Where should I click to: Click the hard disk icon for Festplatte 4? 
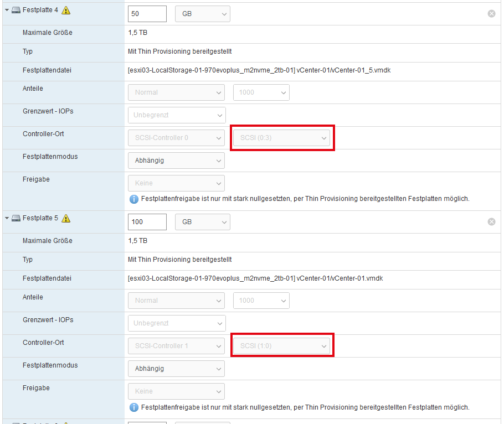tap(16, 10)
